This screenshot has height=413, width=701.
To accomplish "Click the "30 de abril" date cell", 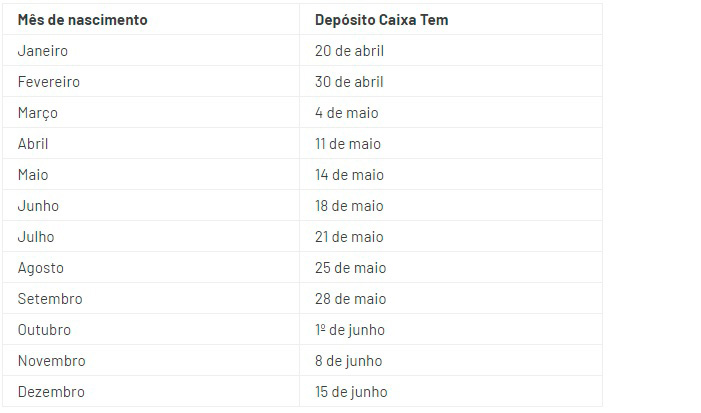I will [451, 81].
